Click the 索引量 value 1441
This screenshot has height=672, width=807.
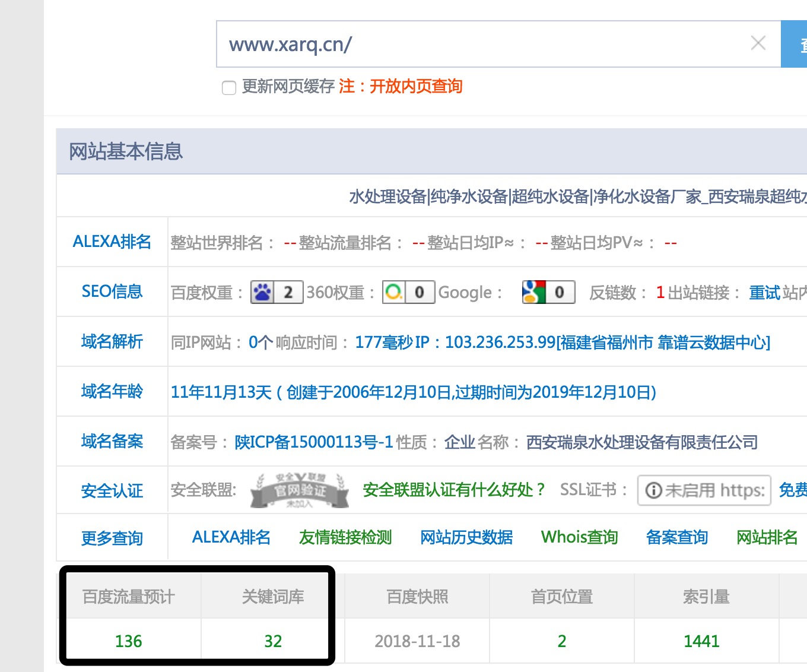coord(701,641)
